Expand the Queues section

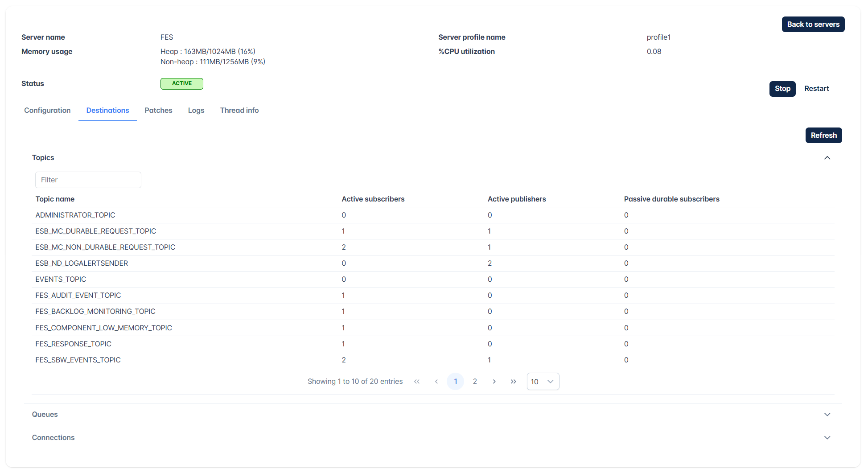click(x=433, y=415)
